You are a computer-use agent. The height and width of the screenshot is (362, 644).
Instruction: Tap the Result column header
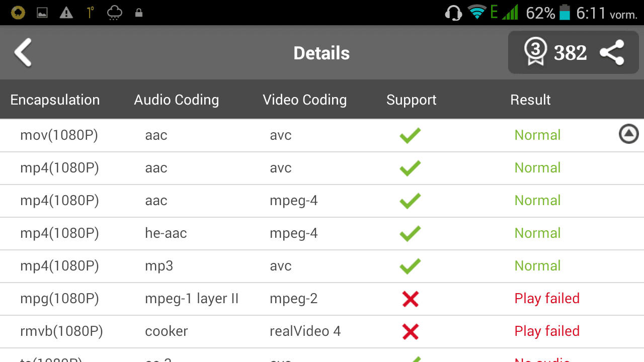pyautogui.click(x=530, y=100)
